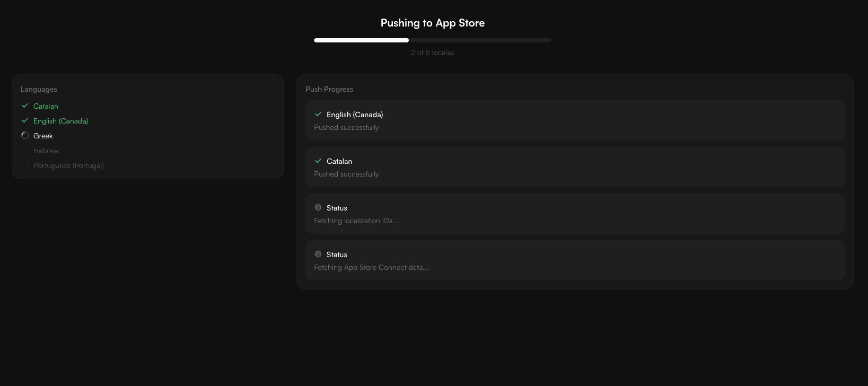Click the circle icon beside Hebrew

pyautogui.click(x=24, y=150)
